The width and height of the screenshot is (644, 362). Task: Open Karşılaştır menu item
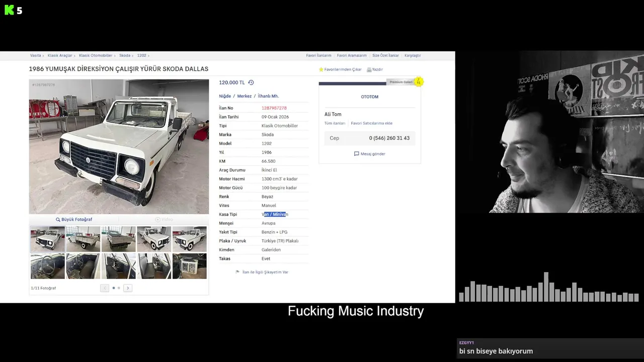click(413, 56)
